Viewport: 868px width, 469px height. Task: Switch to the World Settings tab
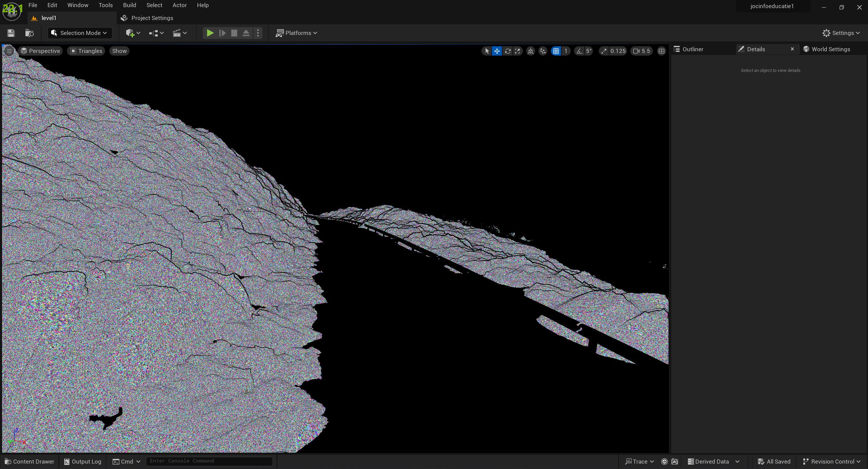click(x=830, y=49)
